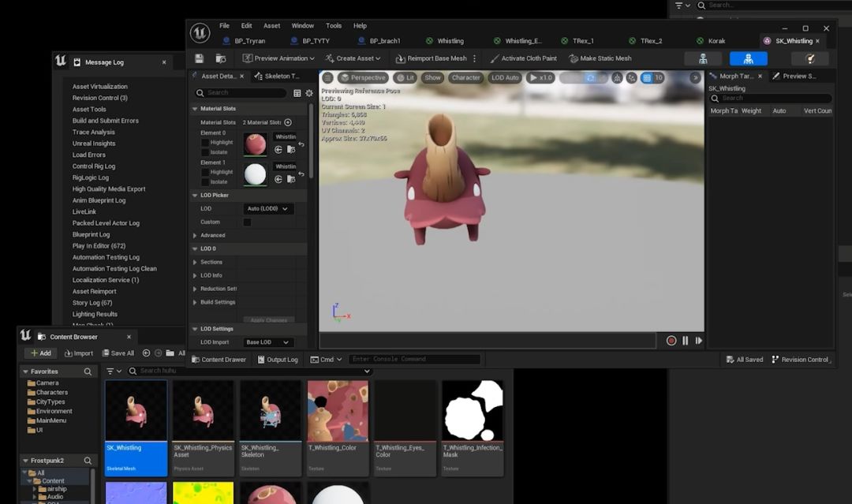
Task: Enable Isolate for Element 0
Action: point(205,152)
